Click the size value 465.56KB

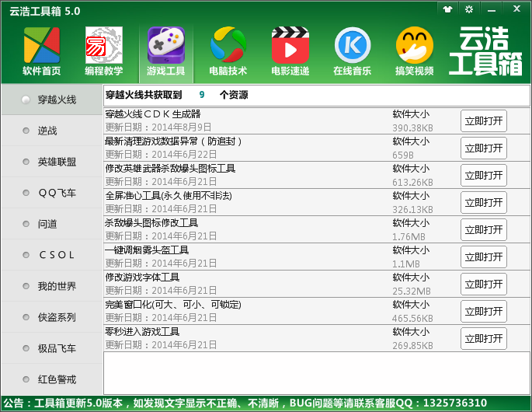click(x=412, y=318)
